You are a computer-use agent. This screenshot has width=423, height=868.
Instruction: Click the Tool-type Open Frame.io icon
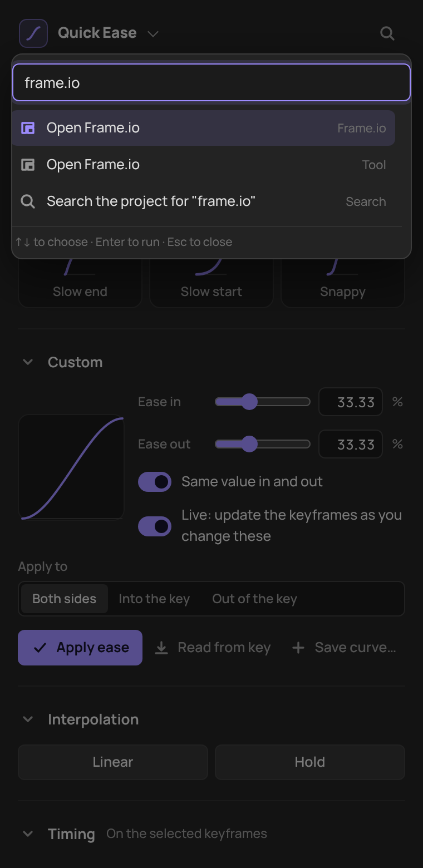pyautogui.click(x=28, y=165)
